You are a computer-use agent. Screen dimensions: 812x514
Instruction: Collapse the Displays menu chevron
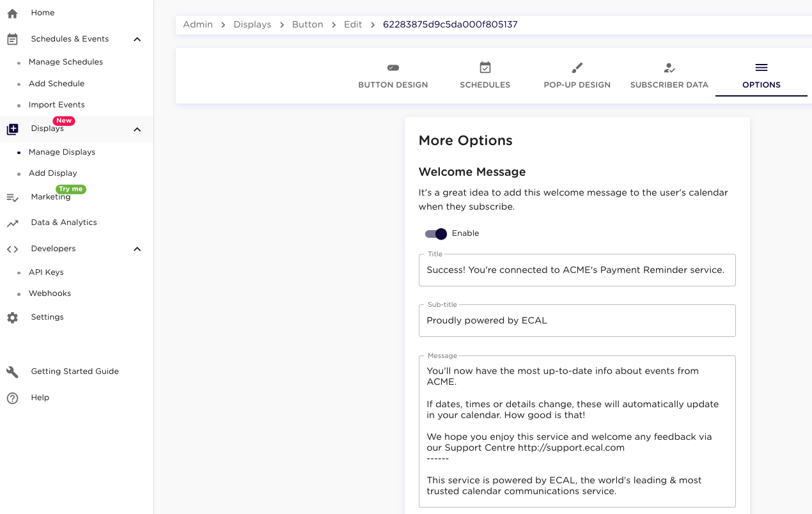point(137,130)
